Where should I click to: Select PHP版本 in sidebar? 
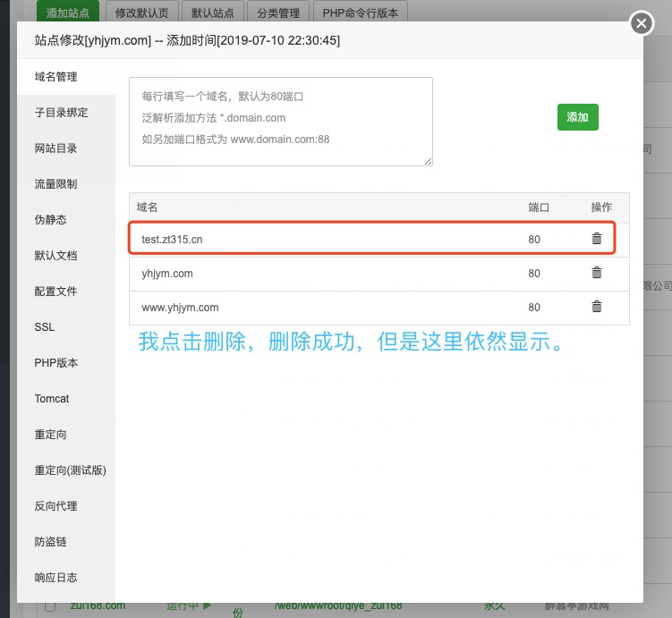(55, 363)
